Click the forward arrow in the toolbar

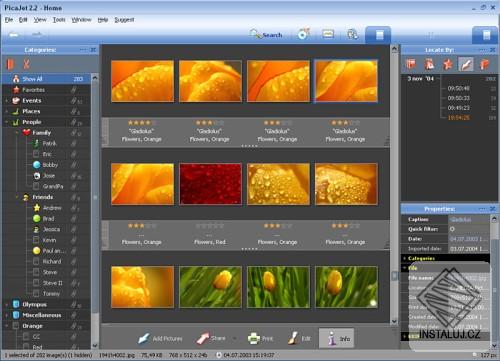tap(37, 34)
